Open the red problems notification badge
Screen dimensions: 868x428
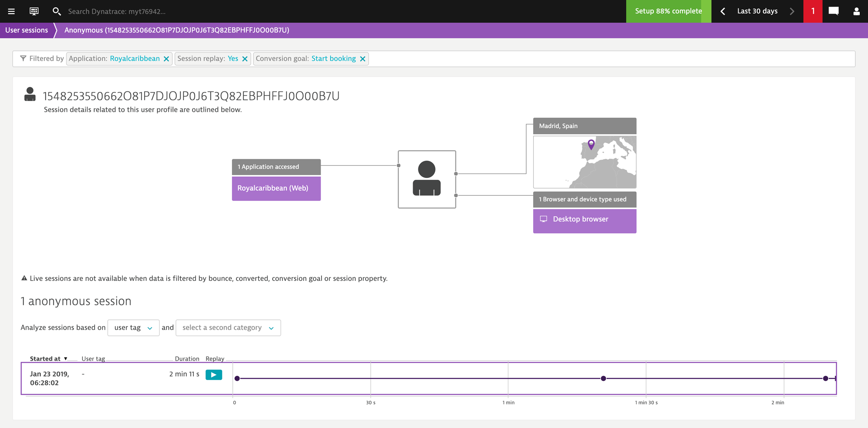pos(813,11)
